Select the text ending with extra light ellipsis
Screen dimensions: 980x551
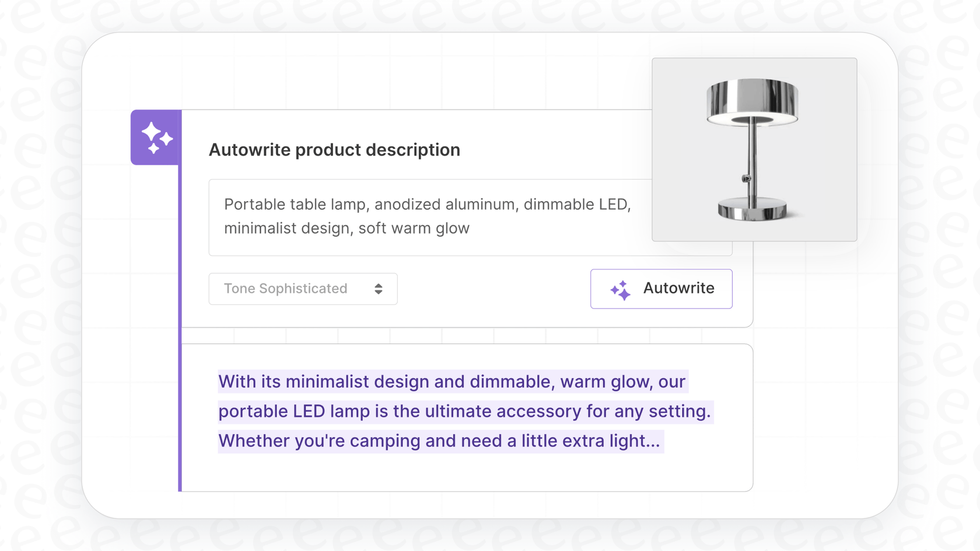pyautogui.click(x=440, y=441)
